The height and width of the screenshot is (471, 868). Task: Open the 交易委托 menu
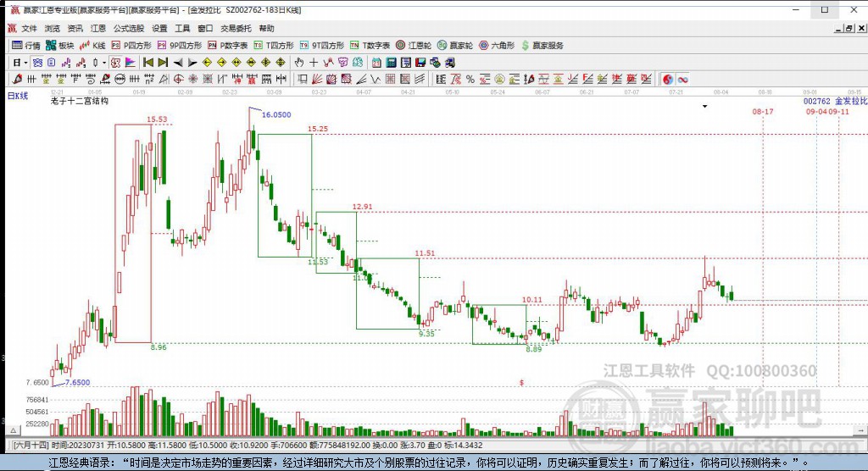coord(236,28)
